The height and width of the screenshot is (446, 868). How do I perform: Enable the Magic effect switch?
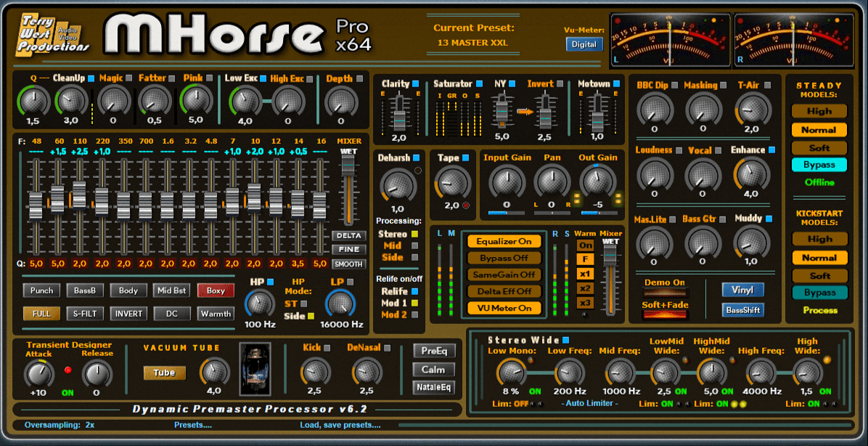(129, 78)
